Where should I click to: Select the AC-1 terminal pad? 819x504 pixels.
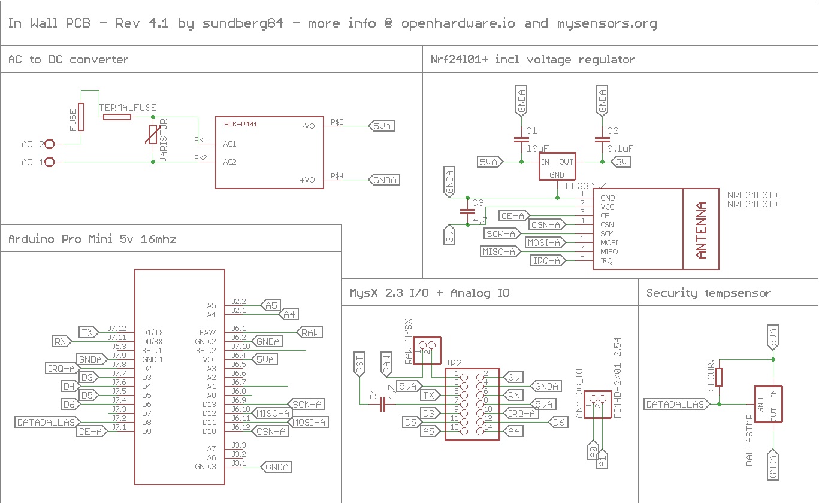(x=50, y=162)
